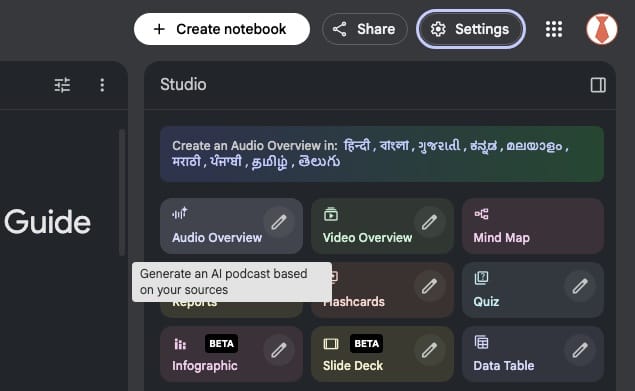This screenshot has width=635, height=391.
Task: Click the Slide Deck slides icon
Action: (331, 344)
